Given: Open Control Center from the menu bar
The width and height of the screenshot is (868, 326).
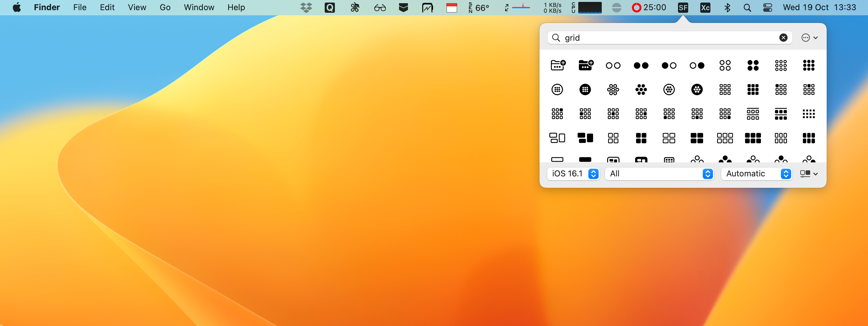Looking at the screenshot, I should pos(768,7).
